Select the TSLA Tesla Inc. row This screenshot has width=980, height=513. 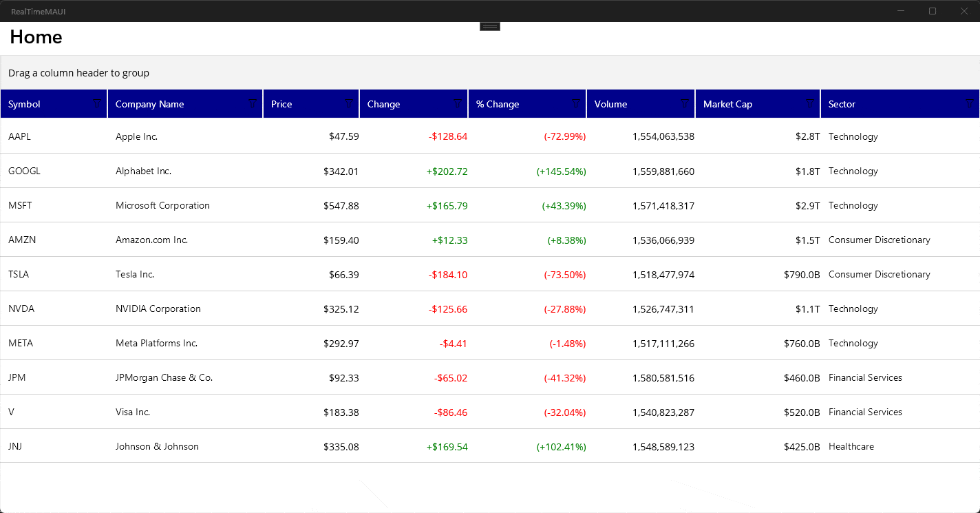coord(275,274)
